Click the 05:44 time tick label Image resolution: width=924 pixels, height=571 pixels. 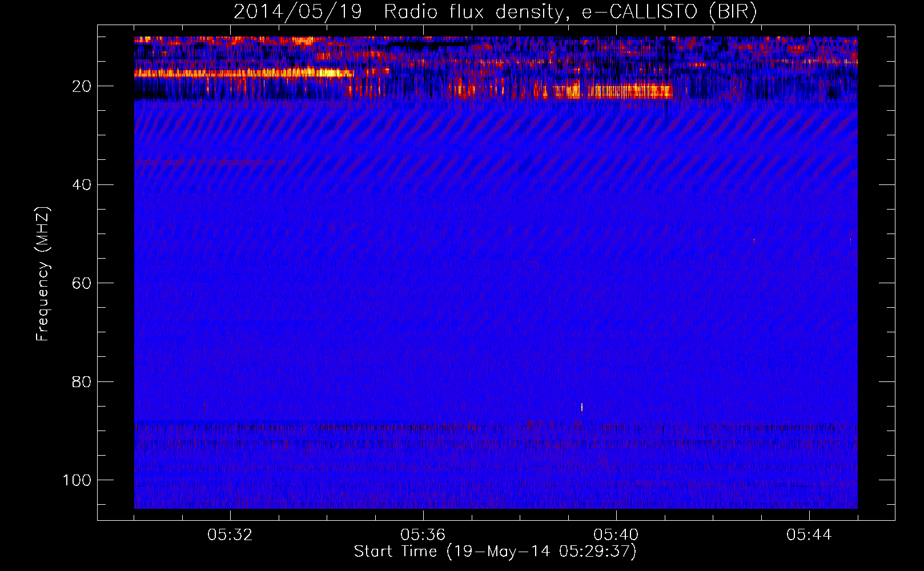pyautogui.click(x=809, y=535)
